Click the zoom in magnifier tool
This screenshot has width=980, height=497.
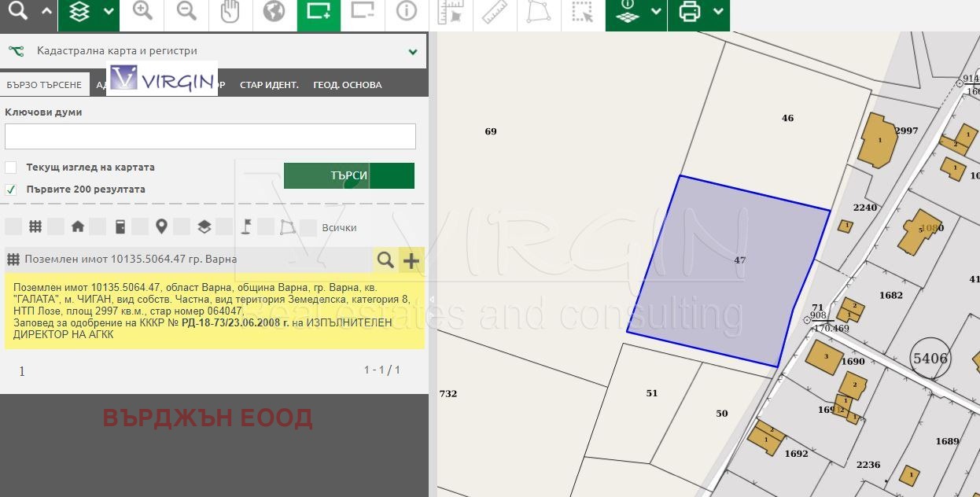(142, 12)
